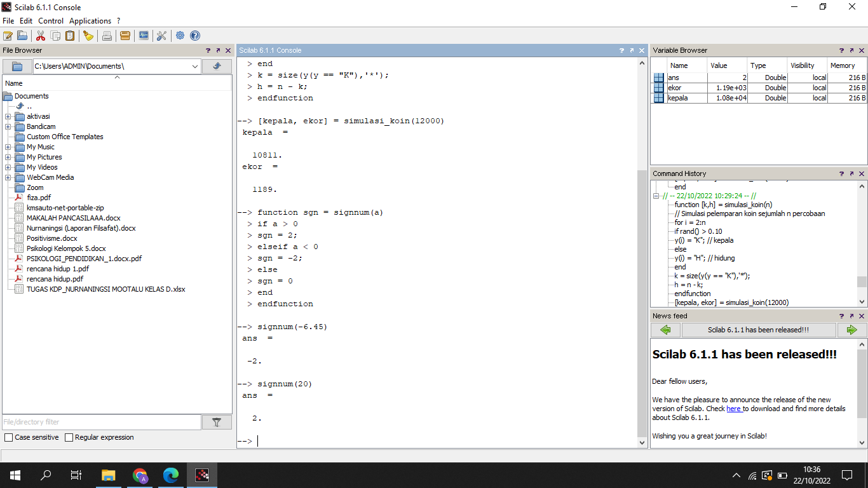Viewport: 868px width, 488px height.
Task: Open the Control menu
Action: 51,21
